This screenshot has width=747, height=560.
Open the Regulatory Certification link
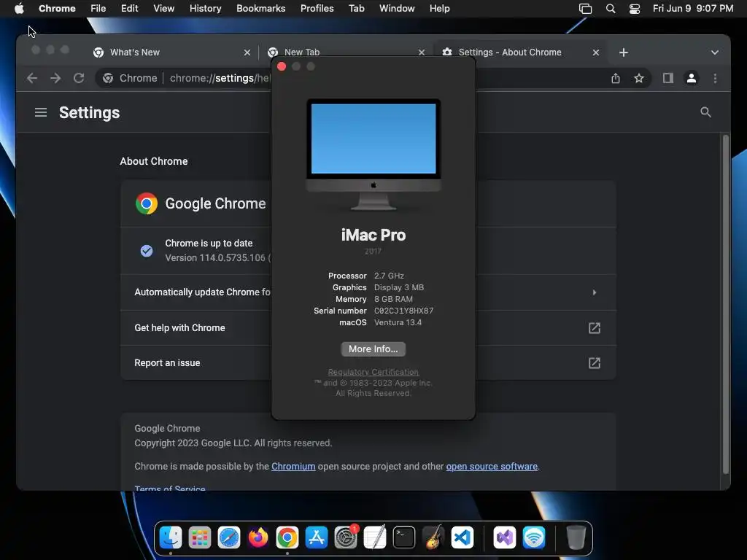(x=373, y=372)
